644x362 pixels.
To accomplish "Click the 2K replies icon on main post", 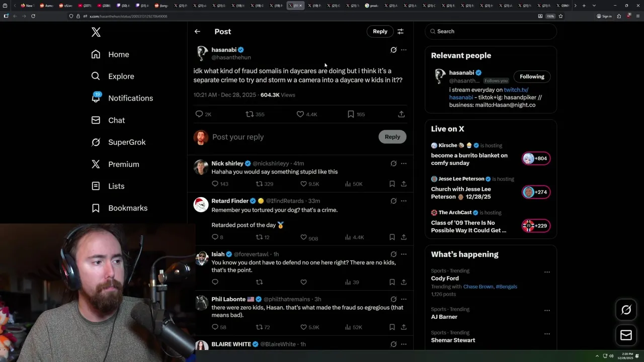I will tap(199, 114).
